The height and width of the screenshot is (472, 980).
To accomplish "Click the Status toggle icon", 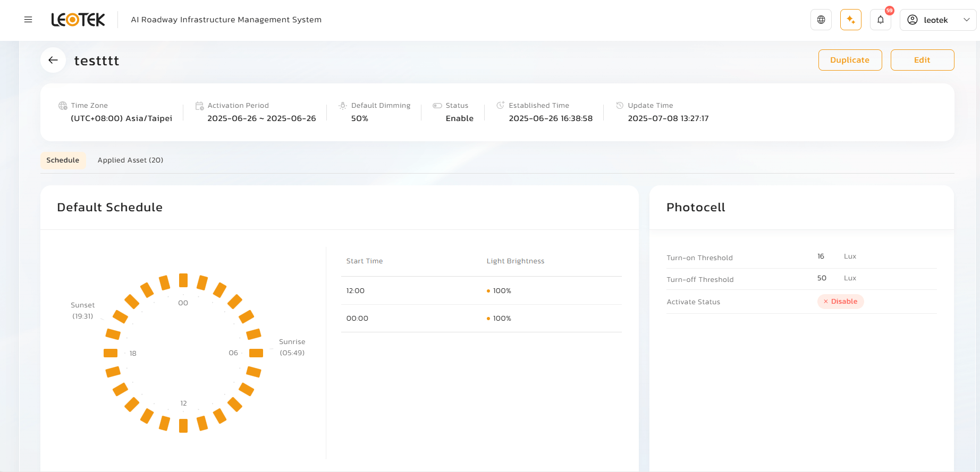I will pyautogui.click(x=437, y=106).
